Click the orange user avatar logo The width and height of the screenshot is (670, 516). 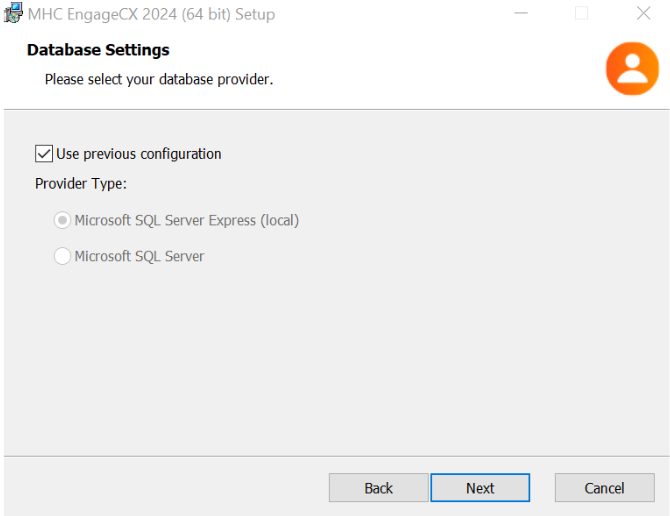[x=632, y=68]
